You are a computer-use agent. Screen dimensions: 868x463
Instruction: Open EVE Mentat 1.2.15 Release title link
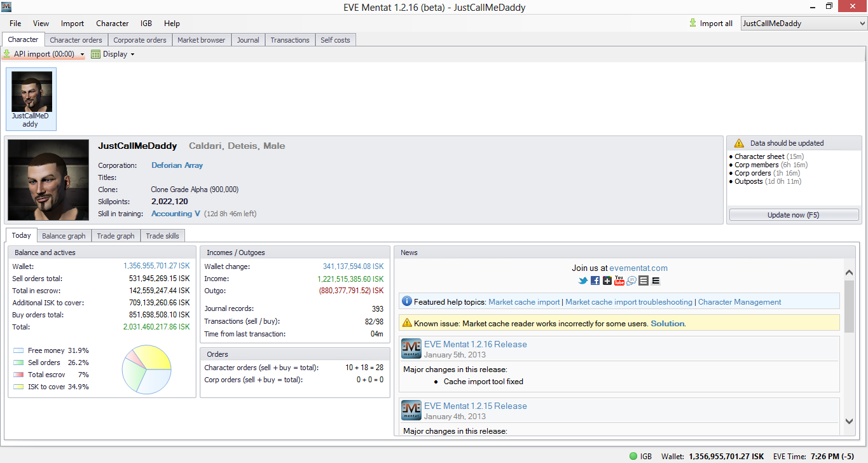point(476,406)
